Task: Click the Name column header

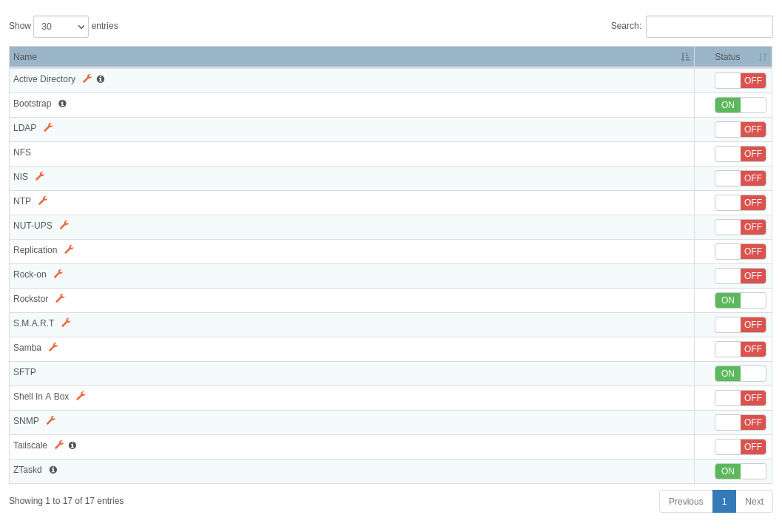Action: [x=351, y=57]
